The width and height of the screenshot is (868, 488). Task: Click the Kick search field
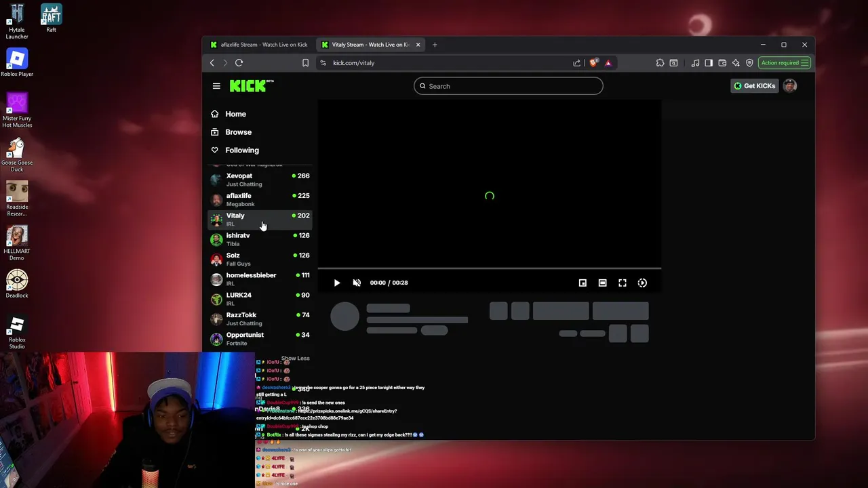point(509,86)
